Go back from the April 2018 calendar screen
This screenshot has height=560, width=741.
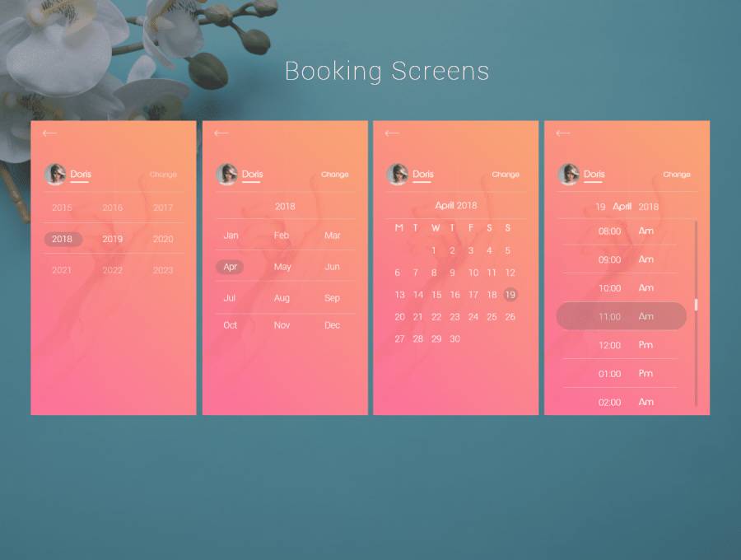(392, 133)
